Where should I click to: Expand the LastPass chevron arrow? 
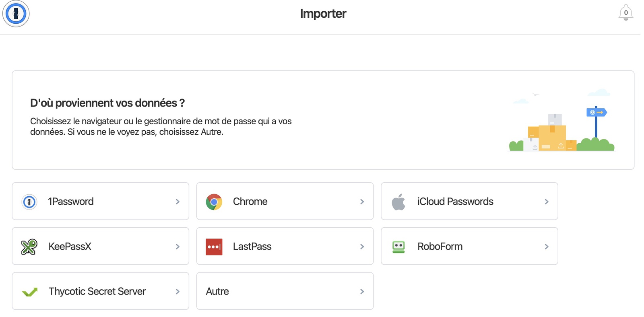(362, 247)
